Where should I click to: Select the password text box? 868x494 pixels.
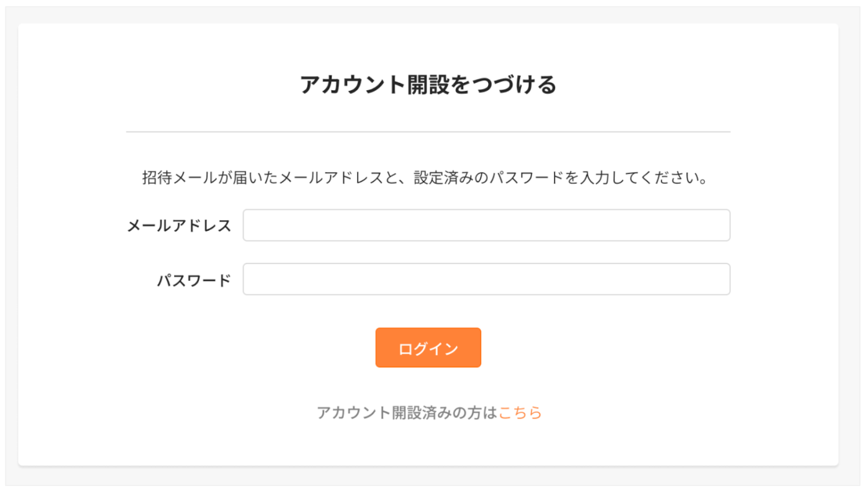(x=486, y=279)
